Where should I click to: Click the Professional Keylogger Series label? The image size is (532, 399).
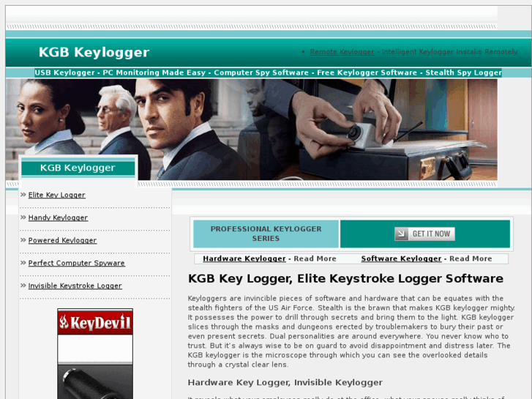pyautogui.click(x=266, y=234)
